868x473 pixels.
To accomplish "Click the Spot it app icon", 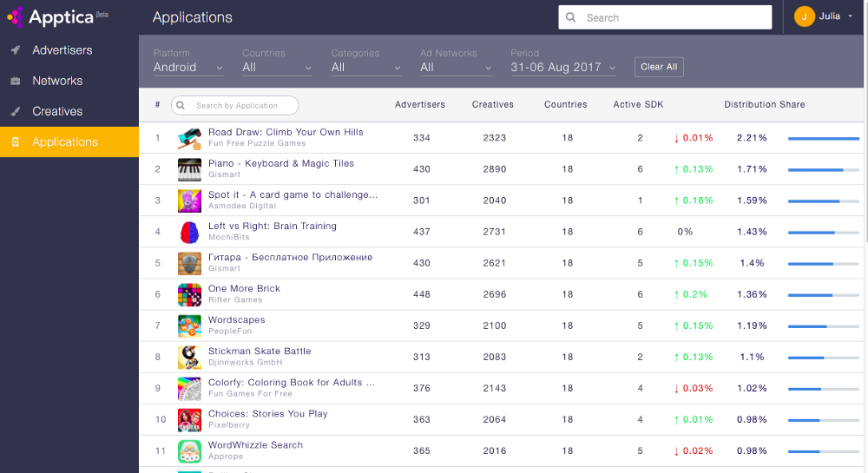I will pos(189,200).
